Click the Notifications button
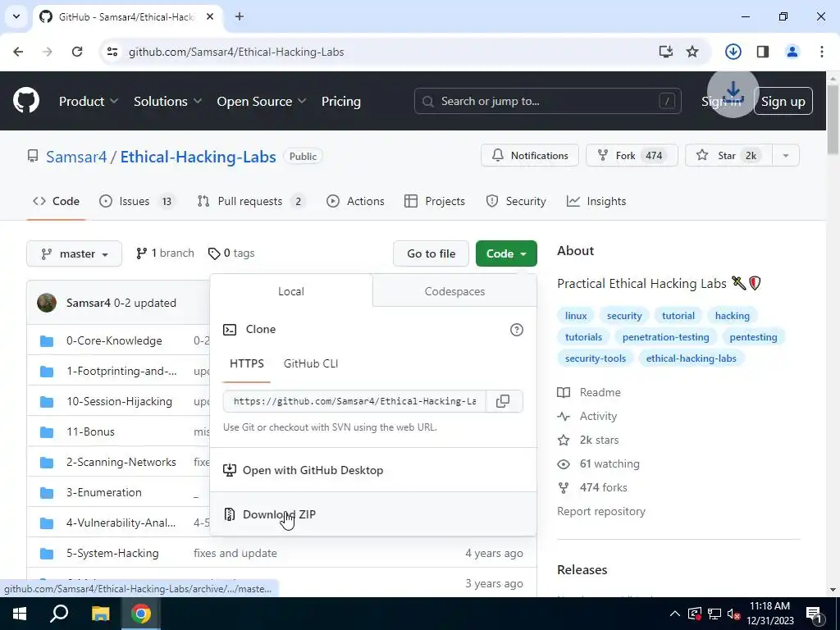840x630 pixels. click(x=530, y=155)
